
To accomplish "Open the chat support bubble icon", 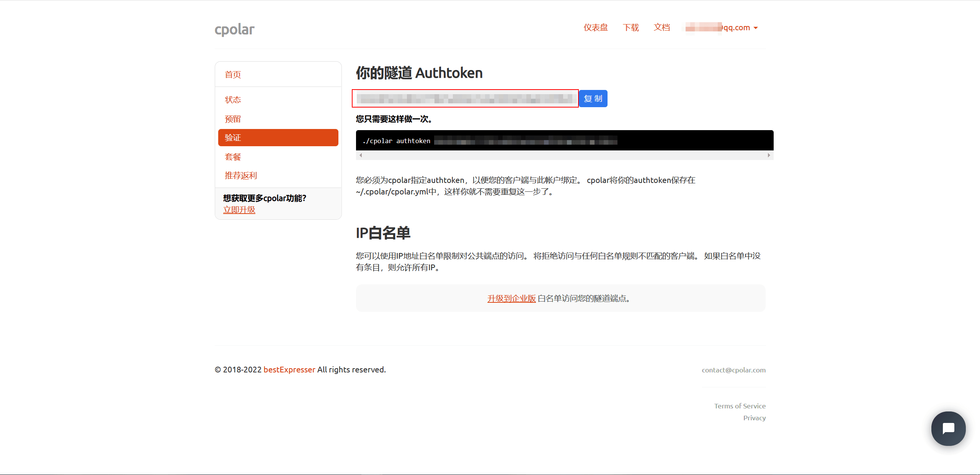I will pos(948,428).
